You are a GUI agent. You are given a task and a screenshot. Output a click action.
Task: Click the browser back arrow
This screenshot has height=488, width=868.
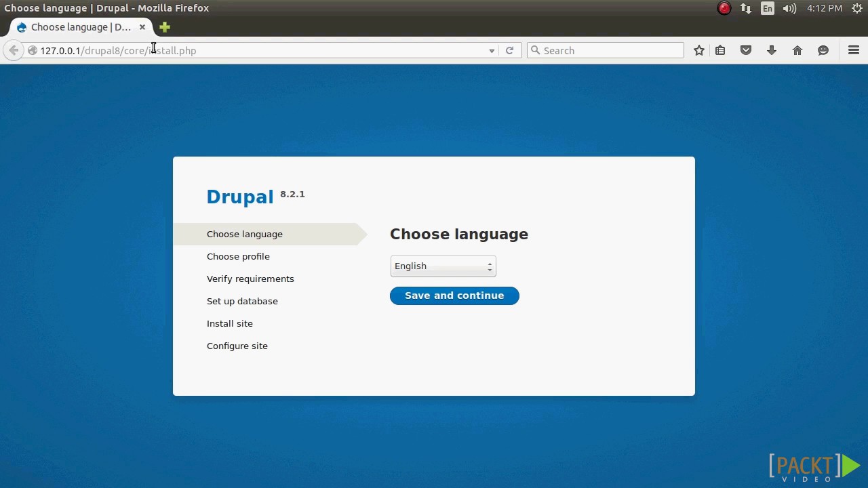[x=14, y=50]
